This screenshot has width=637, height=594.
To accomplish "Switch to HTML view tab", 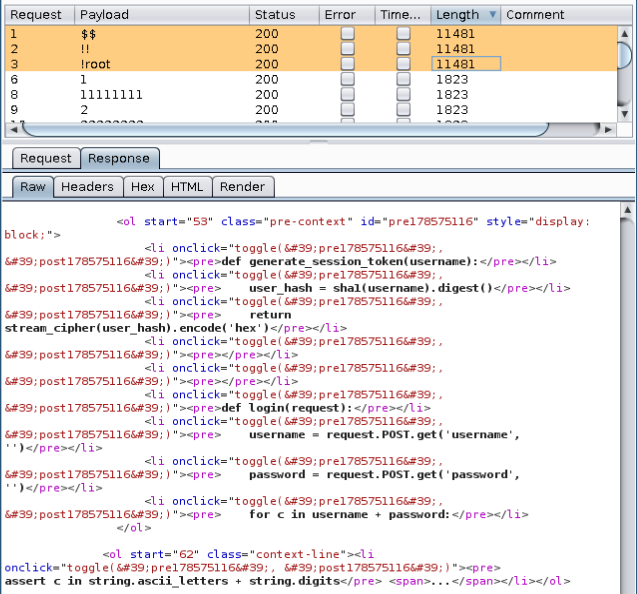I will pyautogui.click(x=187, y=187).
